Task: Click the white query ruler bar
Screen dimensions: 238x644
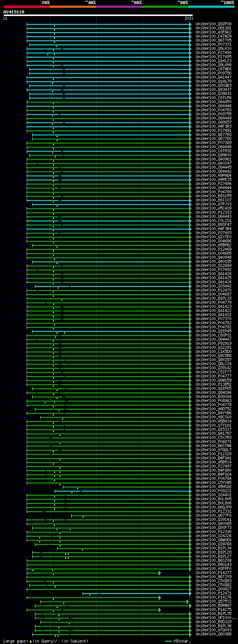Action: coord(98,15)
